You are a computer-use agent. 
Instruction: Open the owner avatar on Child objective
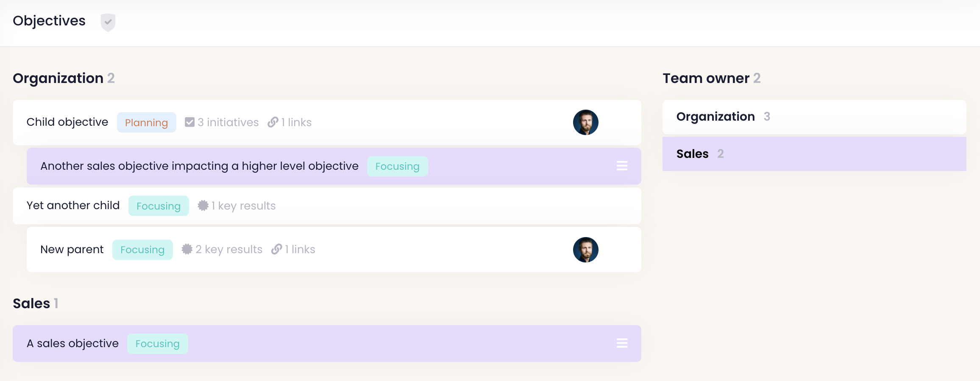tap(585, 122)
